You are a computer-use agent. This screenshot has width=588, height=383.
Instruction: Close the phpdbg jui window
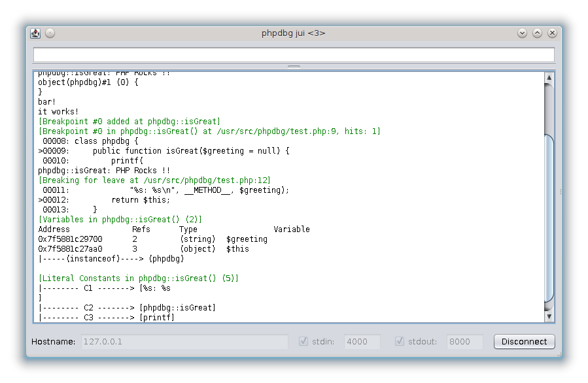coord(552,33)
